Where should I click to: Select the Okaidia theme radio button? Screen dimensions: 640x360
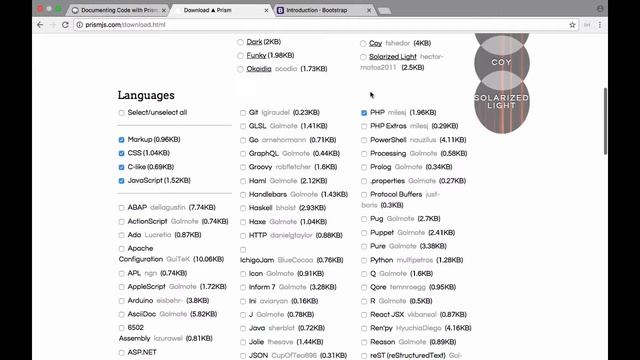click(240, 69)
